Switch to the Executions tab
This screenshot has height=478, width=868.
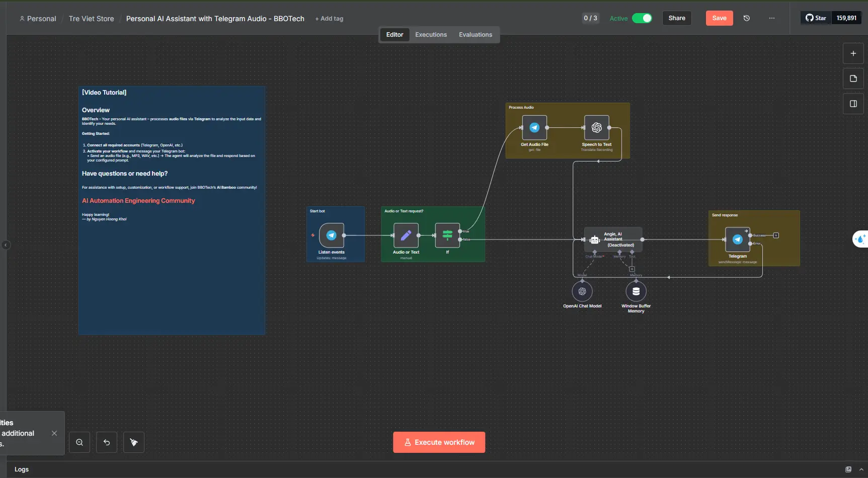coord(431,35)
